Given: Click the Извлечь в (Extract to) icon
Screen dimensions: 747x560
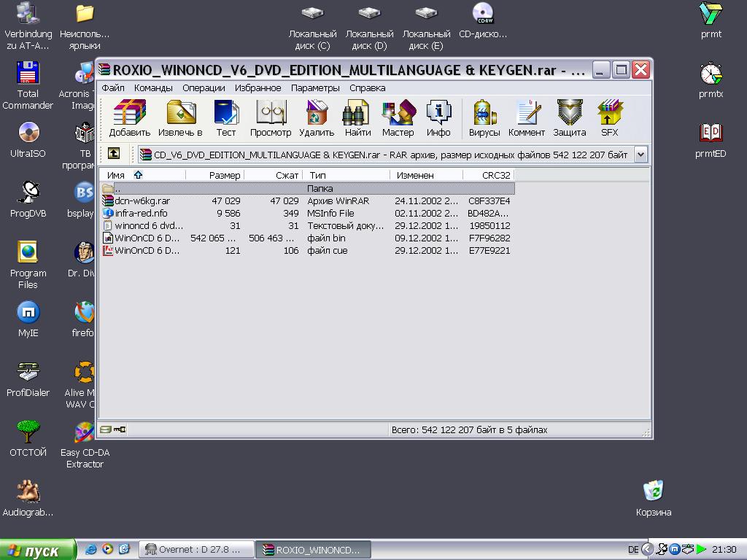Looking at the screenshot, I should [180, 118].
